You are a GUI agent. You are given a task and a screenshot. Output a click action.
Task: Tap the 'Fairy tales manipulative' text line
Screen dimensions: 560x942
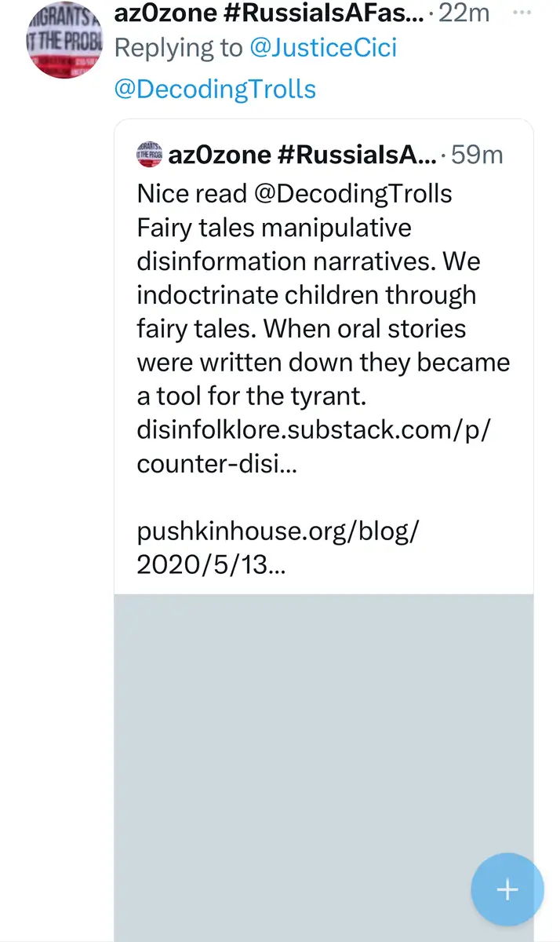[274, 228]
